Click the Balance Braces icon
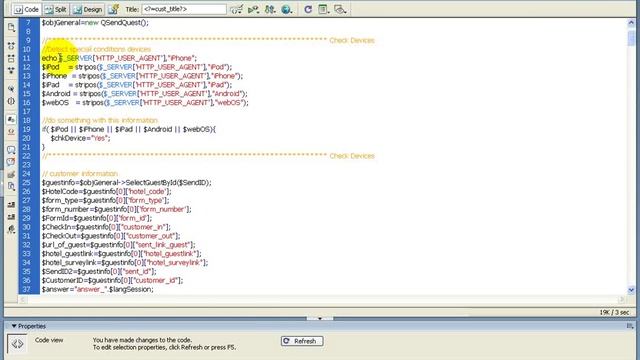Screen dimensions: 640x360 tap(11, 101)
